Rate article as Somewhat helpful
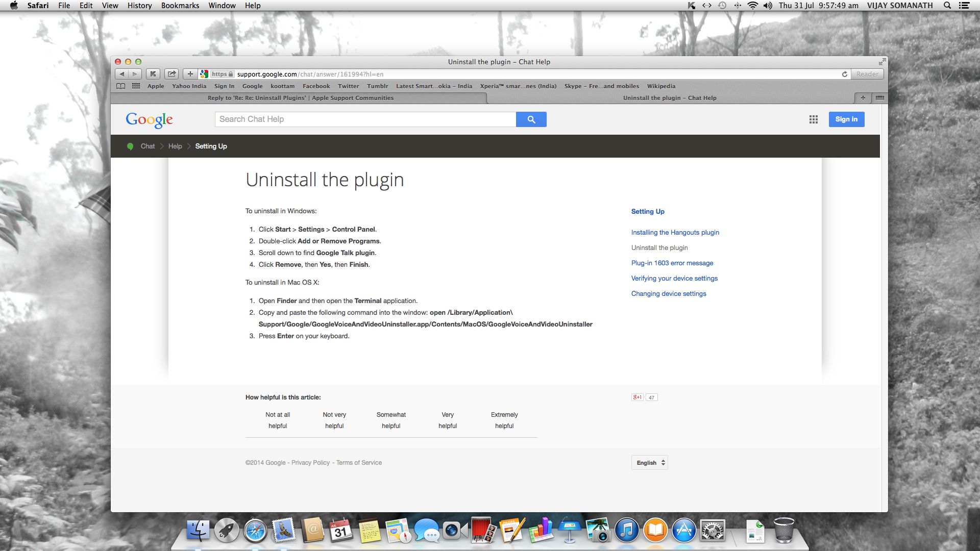This screenshot has width=980, height=551. coord(391,420)
